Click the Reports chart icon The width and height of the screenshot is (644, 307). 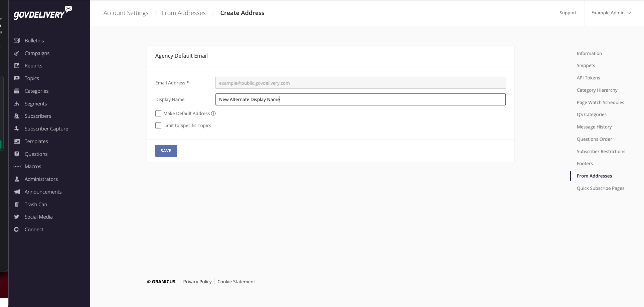click(17, 65)
